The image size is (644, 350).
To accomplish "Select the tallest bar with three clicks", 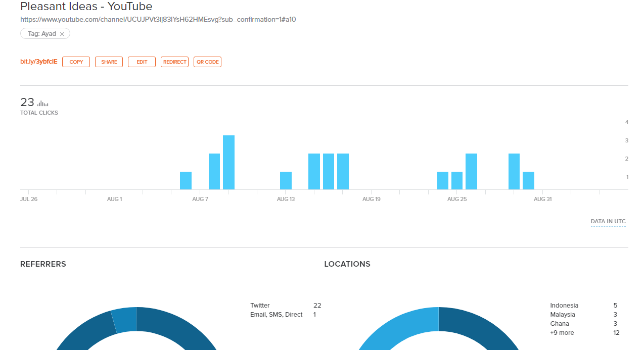I will pyautogui.click(x=228, y=163).
